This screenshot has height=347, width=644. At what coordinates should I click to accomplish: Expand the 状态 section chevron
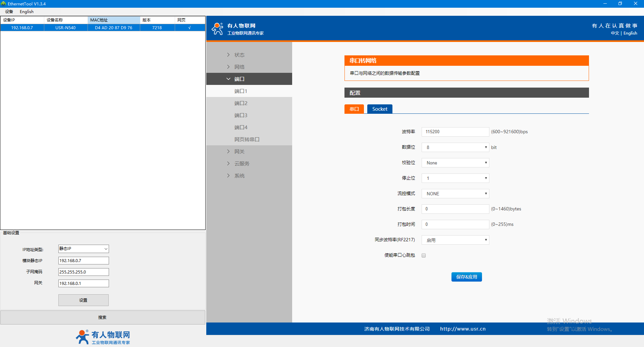228,55
